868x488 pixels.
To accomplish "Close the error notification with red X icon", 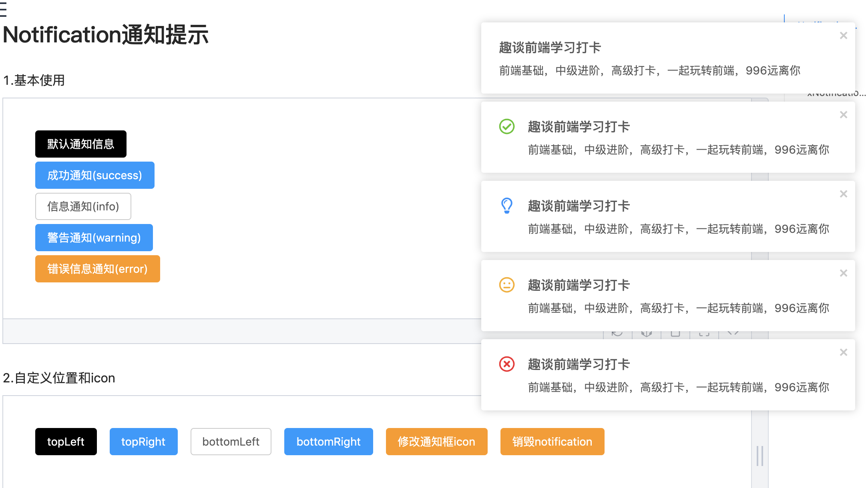I will point(844,352).
